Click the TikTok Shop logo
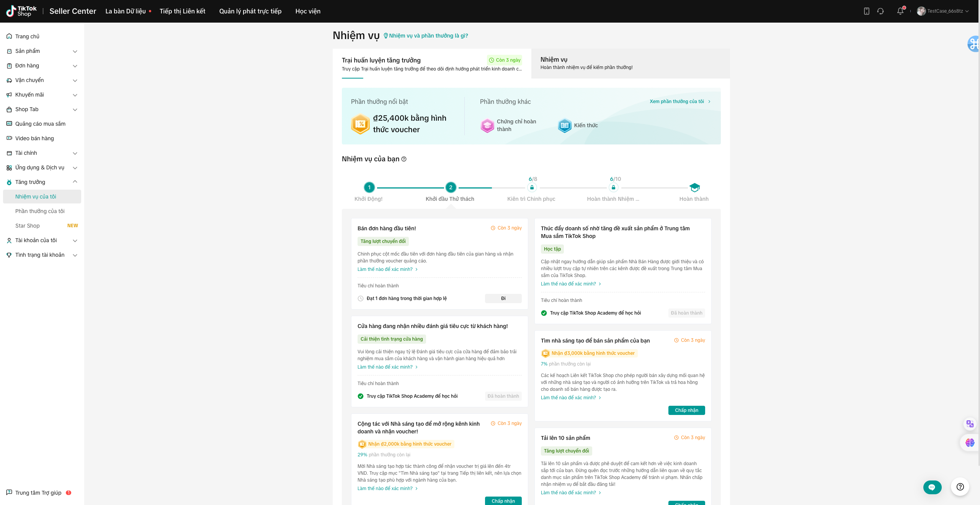 coord(21,11)
